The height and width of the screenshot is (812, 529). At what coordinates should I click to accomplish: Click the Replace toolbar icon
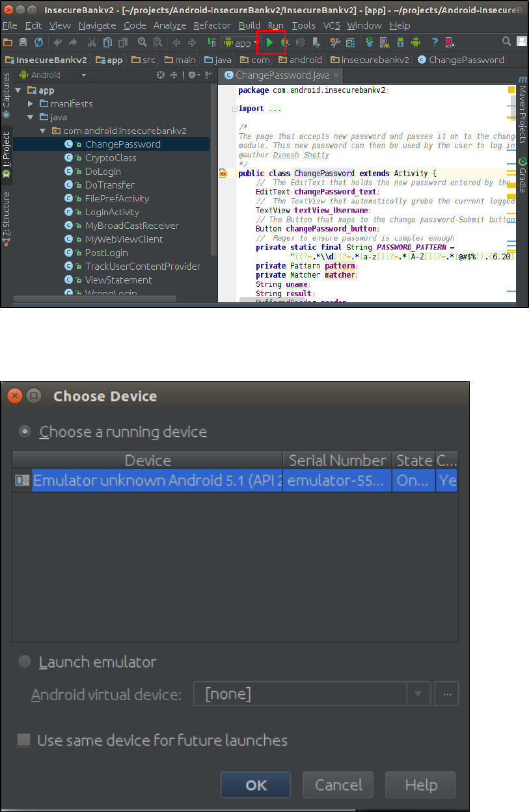coord(157,42)
